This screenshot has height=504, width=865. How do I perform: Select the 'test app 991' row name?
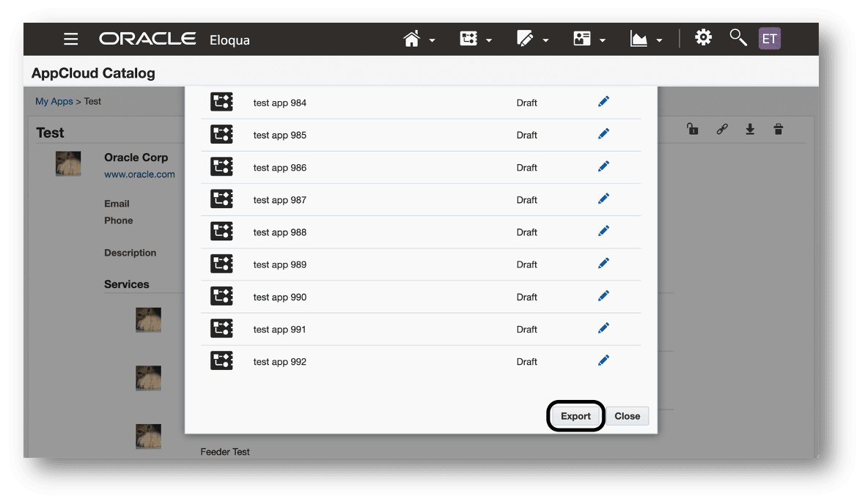click(x=280, y=330)
